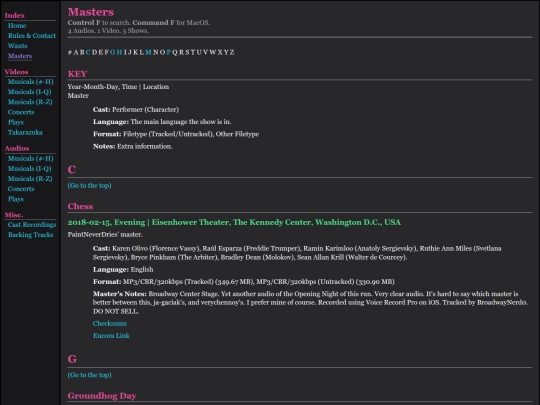Click the '4 Audios. 1 Video. 5 Shows.' line
The width and height of the screenshot is (540, 405).
pyautogui.click(x=108, y=31)
